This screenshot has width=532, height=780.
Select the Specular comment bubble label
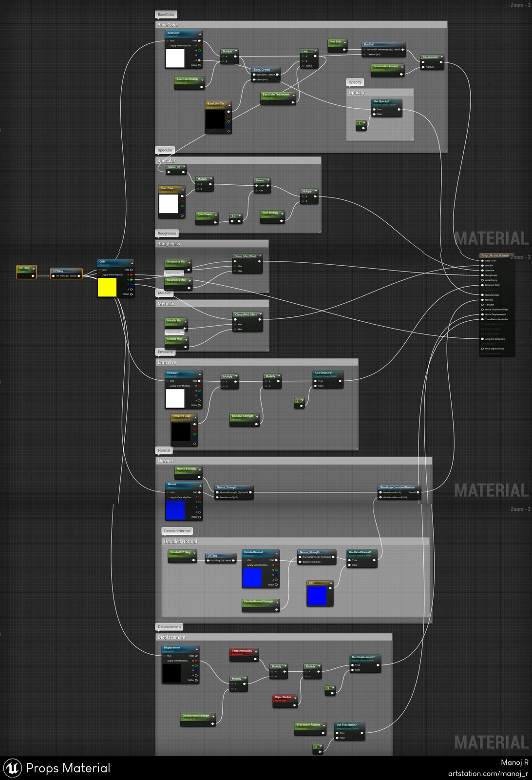[x=165, y=150]
